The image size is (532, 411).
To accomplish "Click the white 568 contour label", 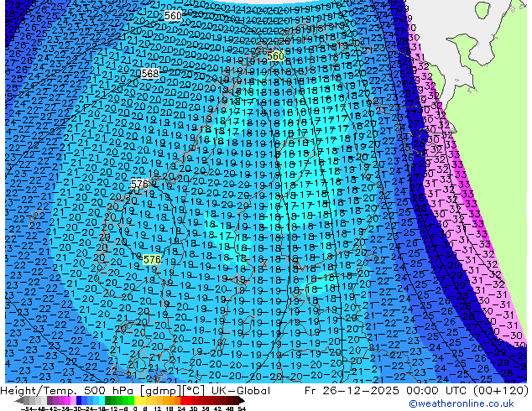I will point(150,74).
